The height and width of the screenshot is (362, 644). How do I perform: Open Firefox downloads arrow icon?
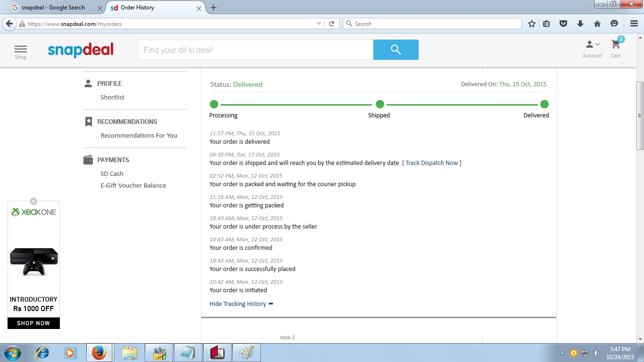pos(580,24)
